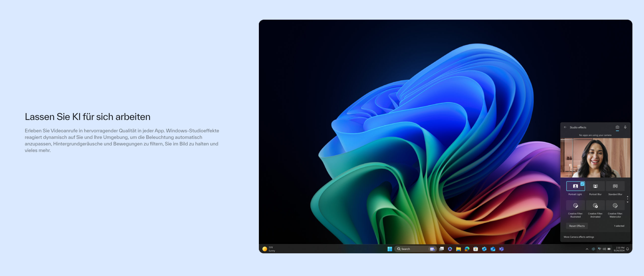
Task: Open the weather widget showing Sunny
Action: click(x=269, y=249)
